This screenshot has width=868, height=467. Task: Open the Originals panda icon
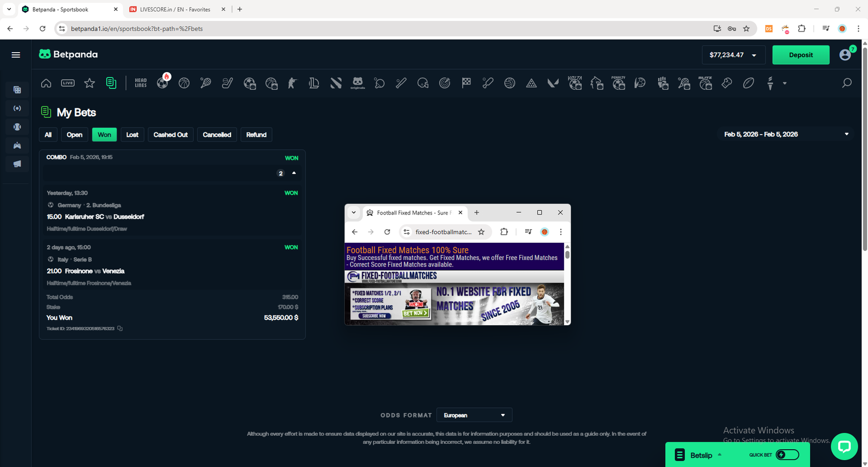358,83
